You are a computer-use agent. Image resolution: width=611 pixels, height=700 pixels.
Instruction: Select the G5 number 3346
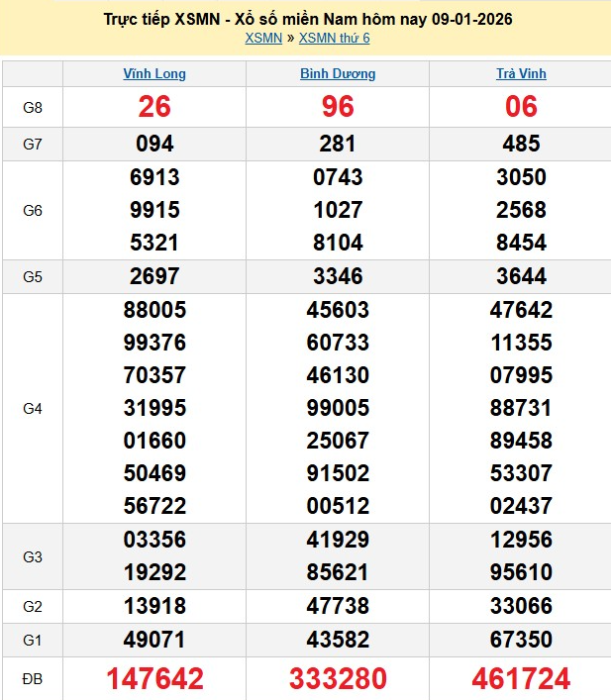click(338, 276)
